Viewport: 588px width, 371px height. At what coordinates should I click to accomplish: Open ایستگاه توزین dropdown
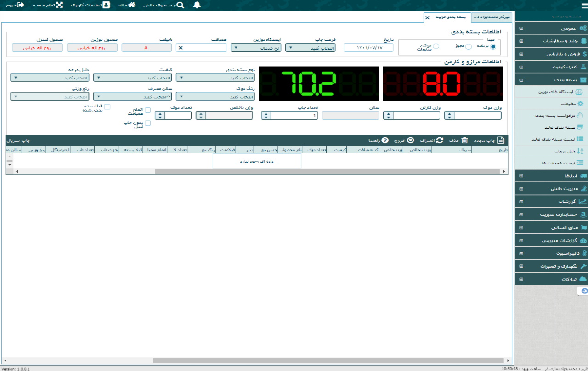255,48
